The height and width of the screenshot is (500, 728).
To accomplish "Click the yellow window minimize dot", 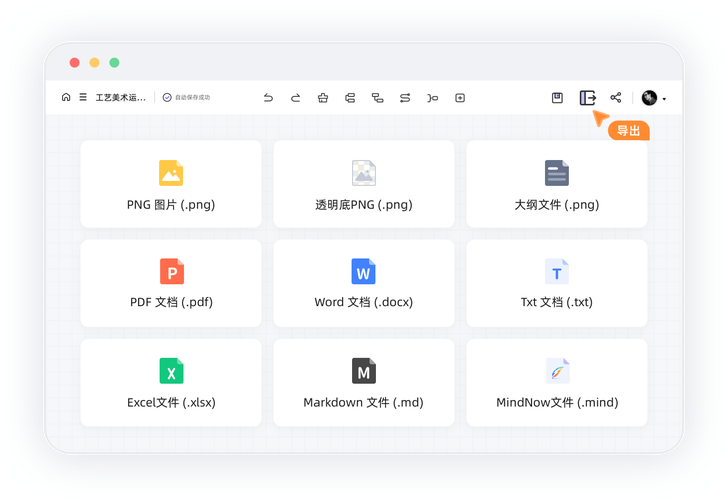I will click(x=94, y=62).
